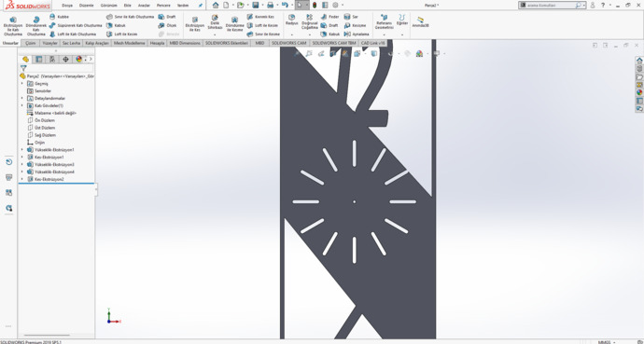Select Ekstrüzyon ile Kes tool
Screen dimensions: 644x344
(x=195, y=24)
